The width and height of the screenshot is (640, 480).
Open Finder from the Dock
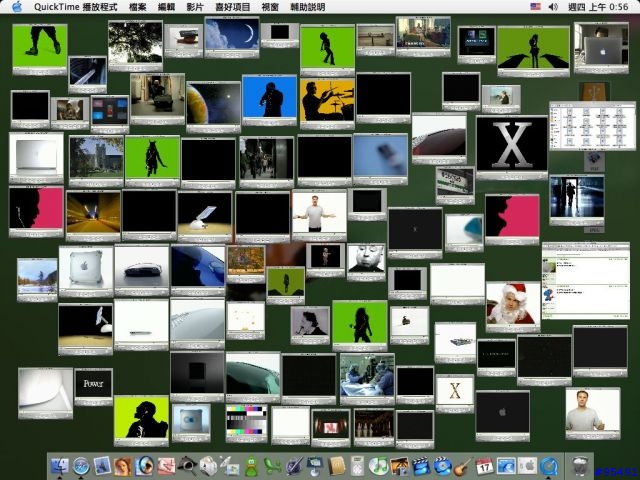click(60, 466)
